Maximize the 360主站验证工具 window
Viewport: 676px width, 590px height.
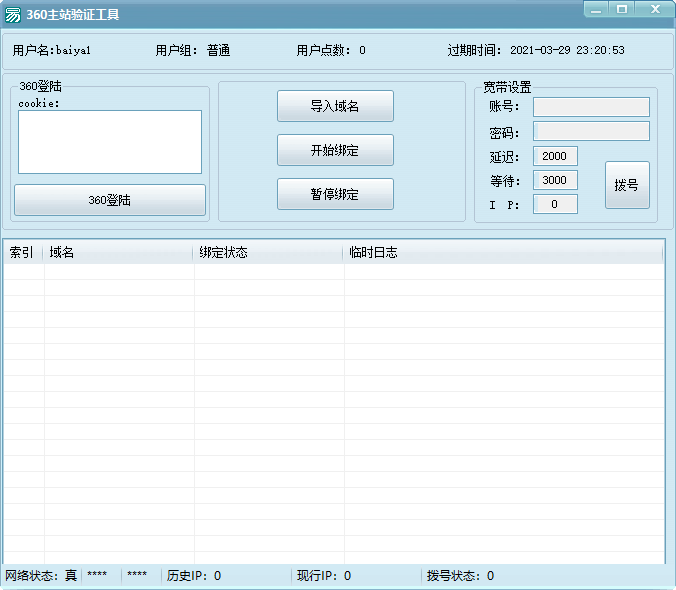[622, 9]
